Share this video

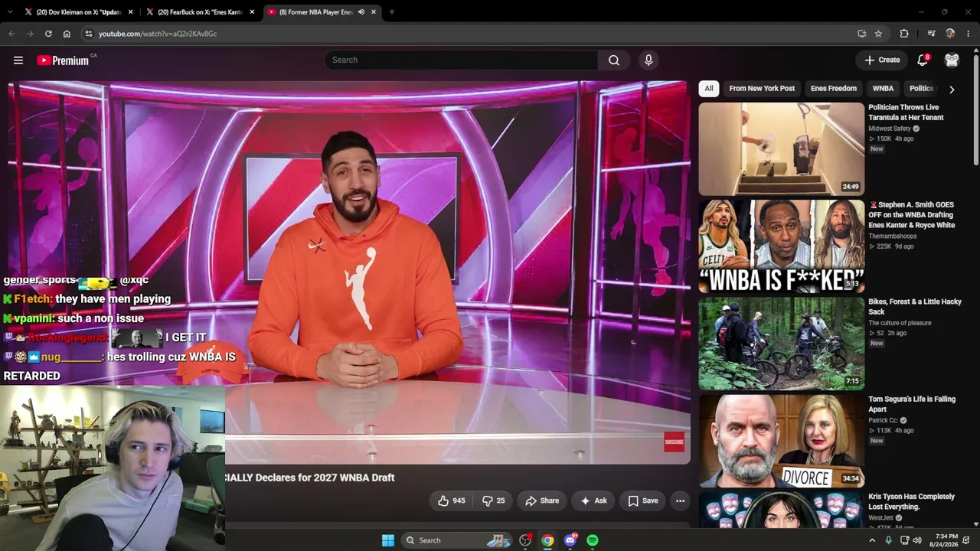coord(542,500)
